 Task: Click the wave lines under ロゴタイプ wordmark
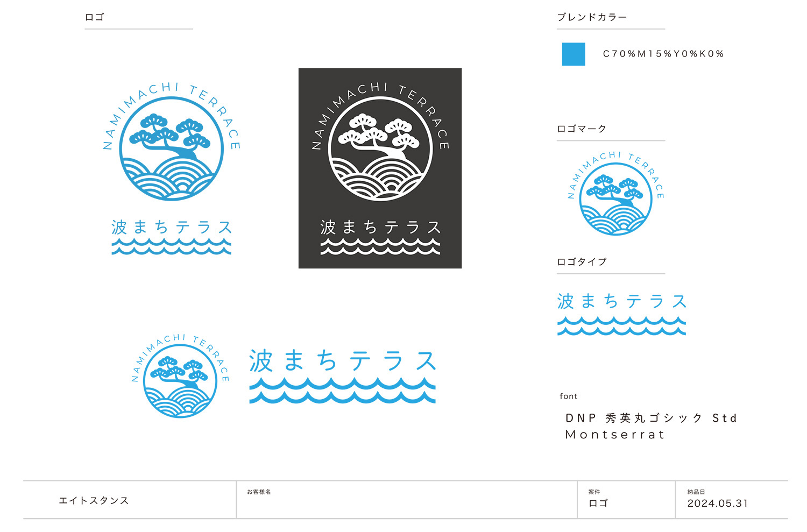pos(621,326)
